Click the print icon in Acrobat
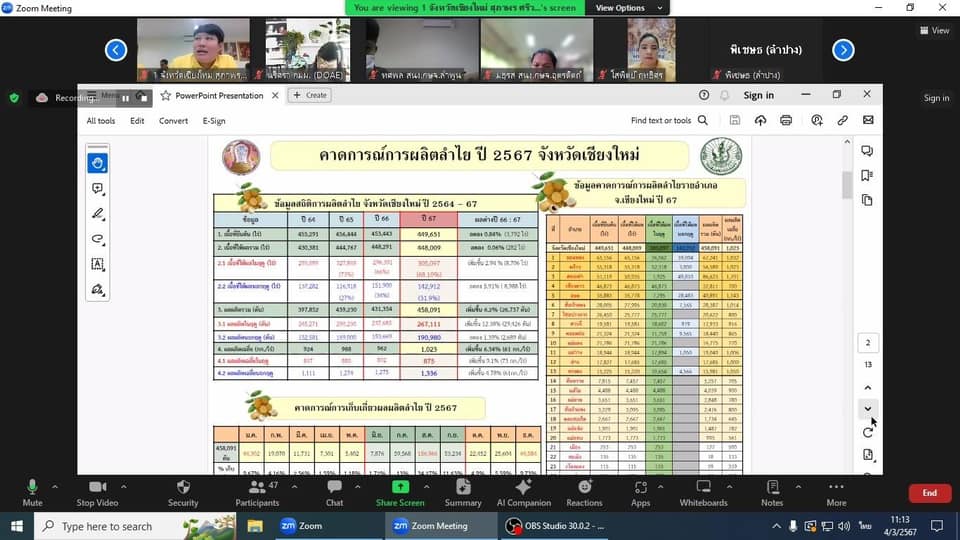The image size is (960, 540). pyautogui.click(x=786, y=120)
